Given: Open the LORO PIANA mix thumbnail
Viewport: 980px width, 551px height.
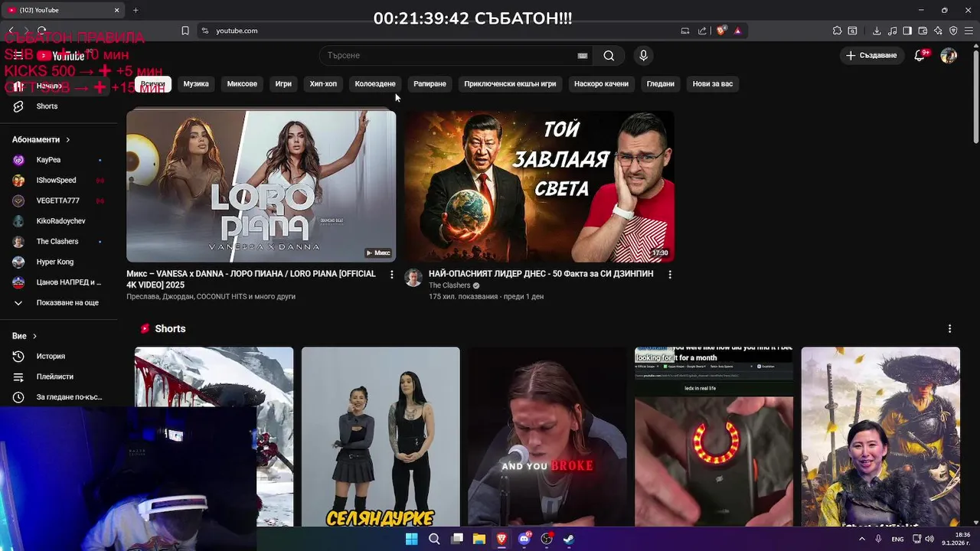Looking at the screenshot, I should (x=261, y=186).
